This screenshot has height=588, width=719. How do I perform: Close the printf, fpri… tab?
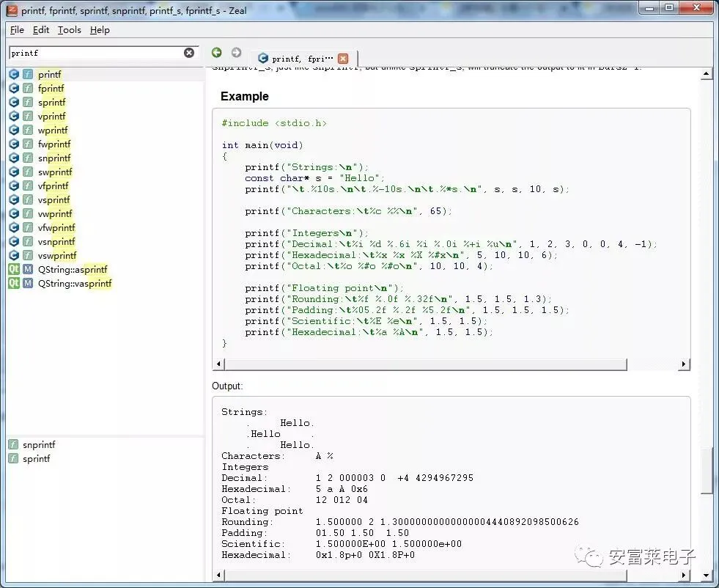[343, 59]
